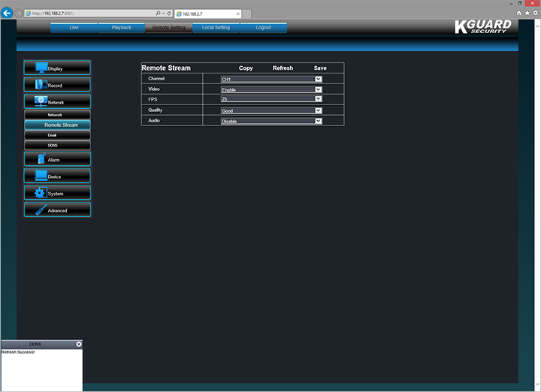Screen dimensions: 541x392
Task: Open the Record settings section
Action: [x=57, y=85]
